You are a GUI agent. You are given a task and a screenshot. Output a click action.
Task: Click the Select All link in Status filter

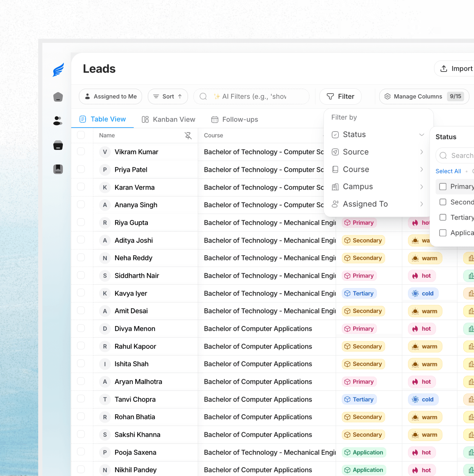pos(448,171)
